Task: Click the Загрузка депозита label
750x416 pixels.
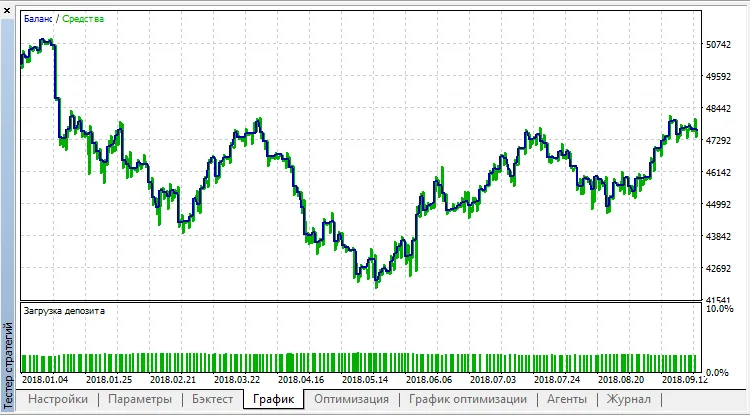Action: tap(64, 311)
